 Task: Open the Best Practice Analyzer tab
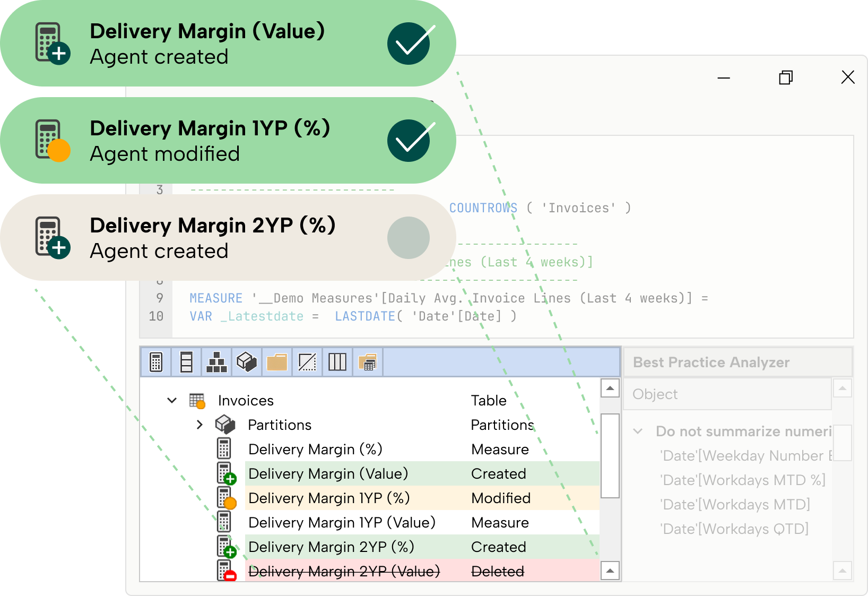711,362
